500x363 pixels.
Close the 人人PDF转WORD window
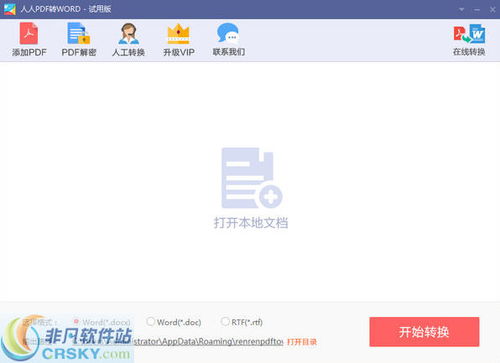pos(493,10)
